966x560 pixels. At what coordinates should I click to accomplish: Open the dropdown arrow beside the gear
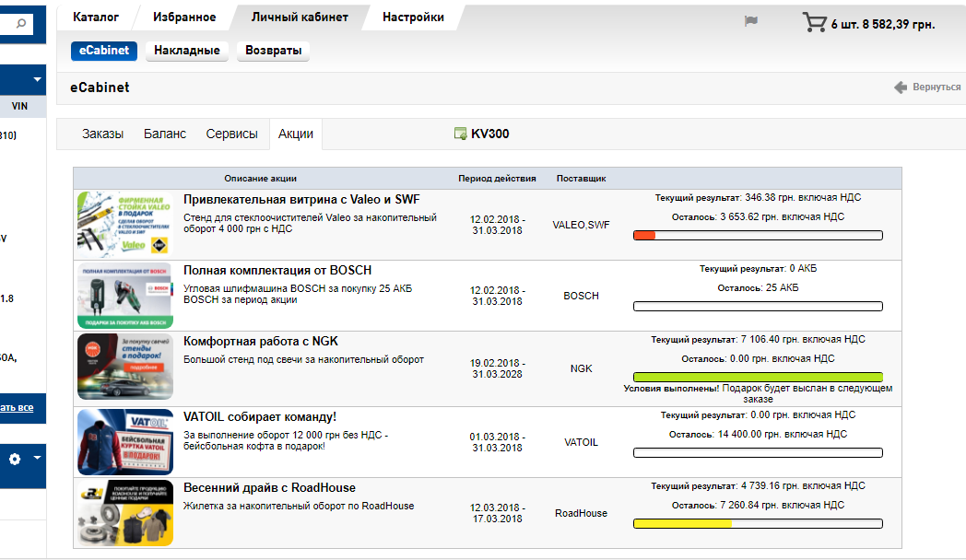[37, 458]
